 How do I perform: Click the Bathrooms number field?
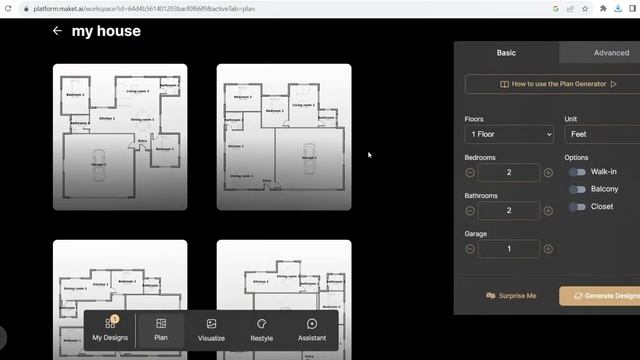(x=509, y=211)
